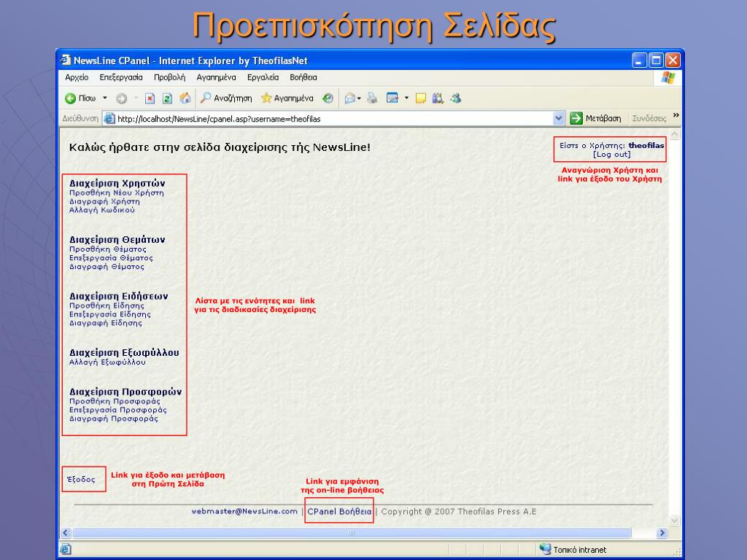The width and height of the screenshot is (747, 560).
Task: Click the Πίσω (Back) arrow button
Action: tap(80, 98)
